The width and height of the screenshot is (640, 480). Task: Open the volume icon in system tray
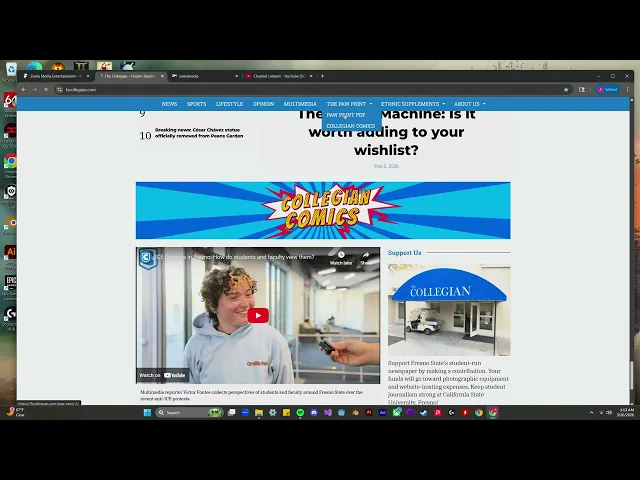tap(609, 413)
